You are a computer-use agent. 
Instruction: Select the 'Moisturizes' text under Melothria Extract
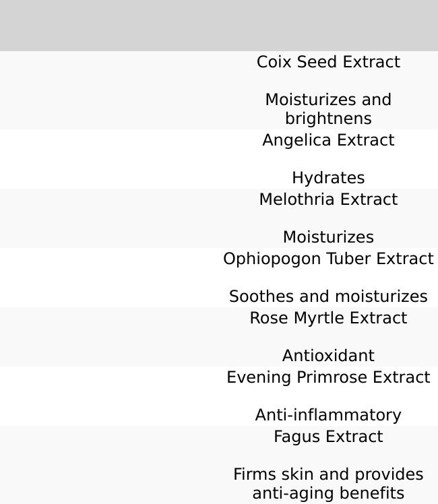(x=328, y=237)
